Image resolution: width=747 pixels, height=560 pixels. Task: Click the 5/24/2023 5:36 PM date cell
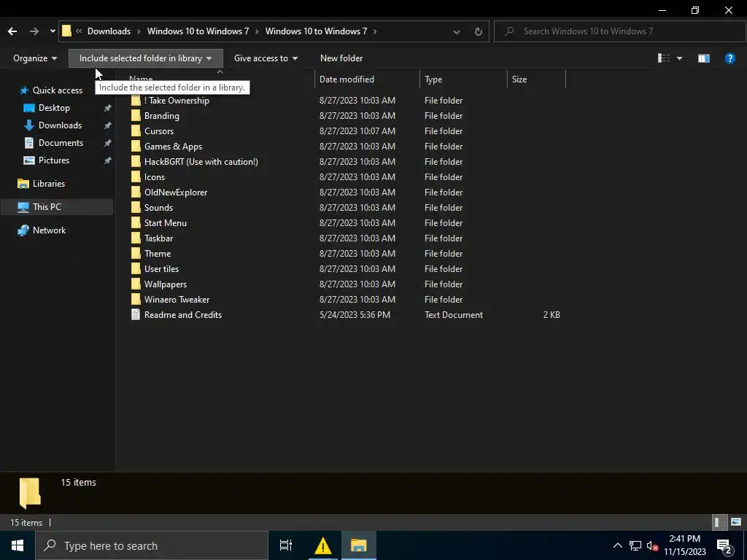(x=355, y=315)
